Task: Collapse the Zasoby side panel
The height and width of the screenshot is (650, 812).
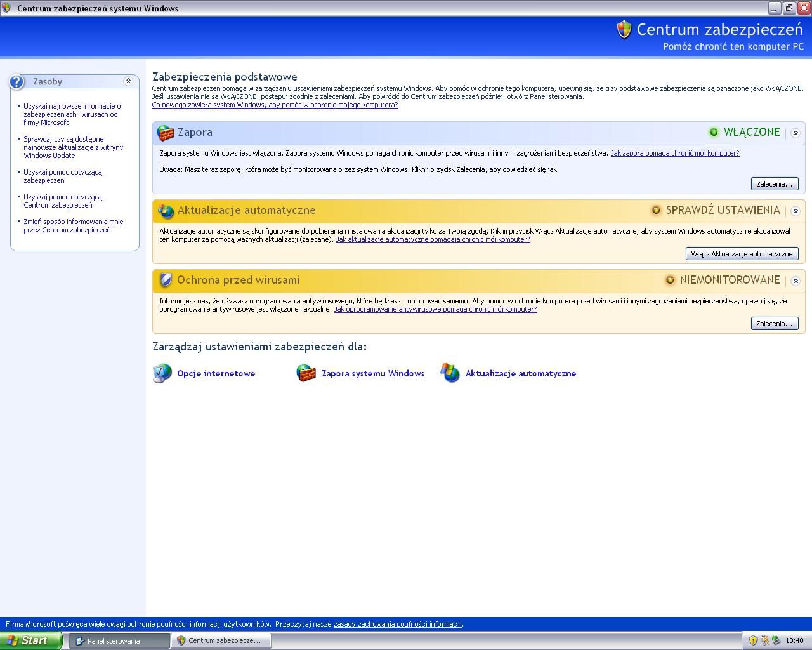Action: click(x=128, y=81)
